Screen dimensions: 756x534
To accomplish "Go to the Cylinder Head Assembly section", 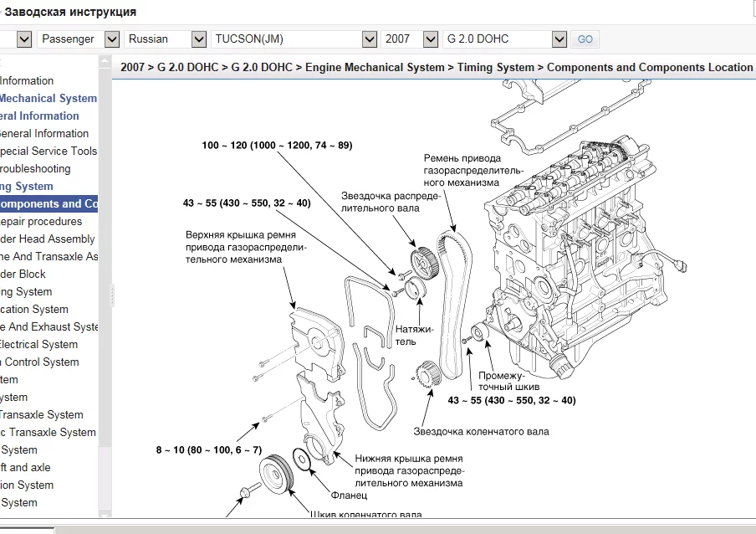I will pos(49,239).
